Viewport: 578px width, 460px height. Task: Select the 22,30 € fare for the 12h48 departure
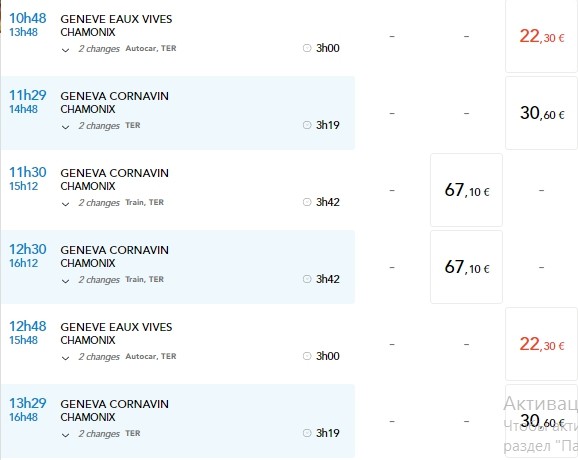point(541,344)
